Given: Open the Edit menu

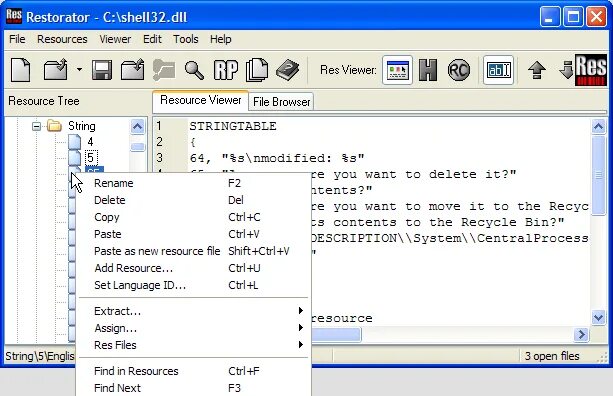Looking at the screenshot, I should (152, 39).
